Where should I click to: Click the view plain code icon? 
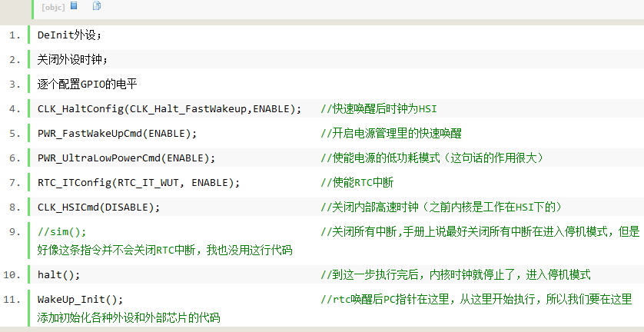(x=74, y=5)
